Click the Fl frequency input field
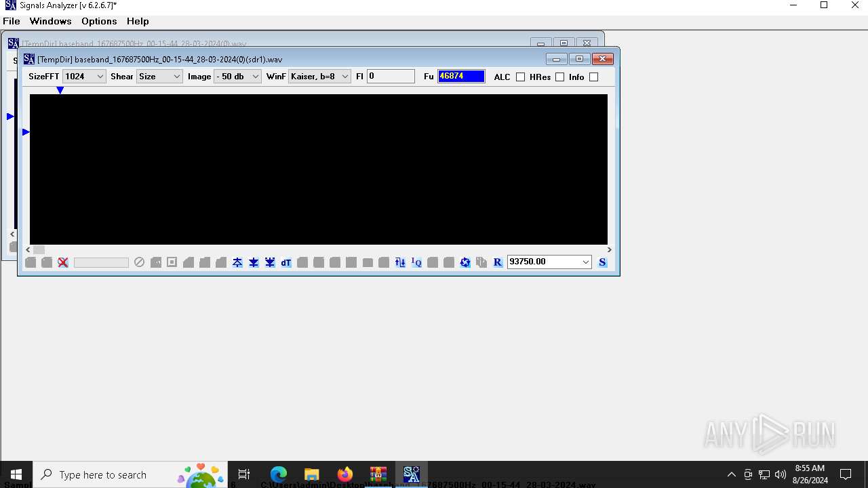 point(391,77)
